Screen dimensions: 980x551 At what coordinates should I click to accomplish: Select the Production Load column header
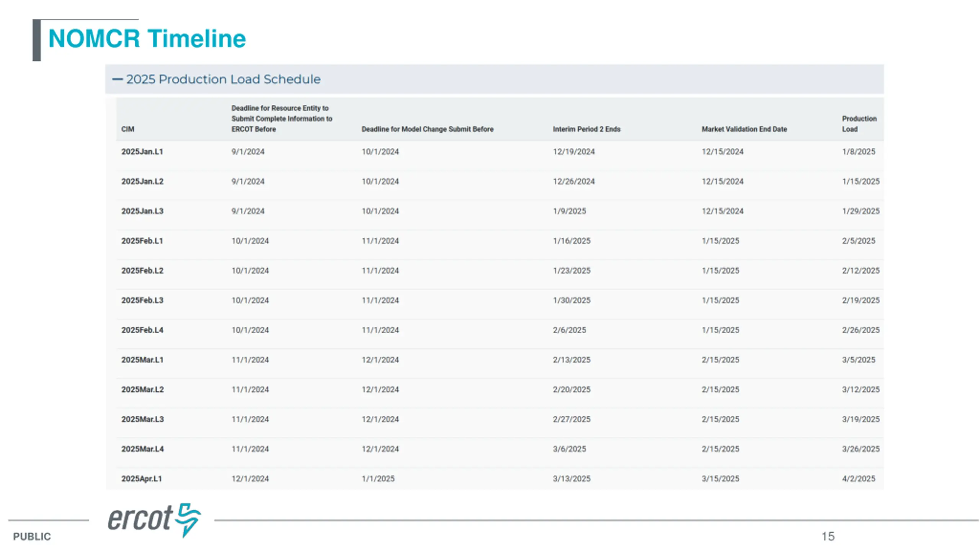coord(859,124)
